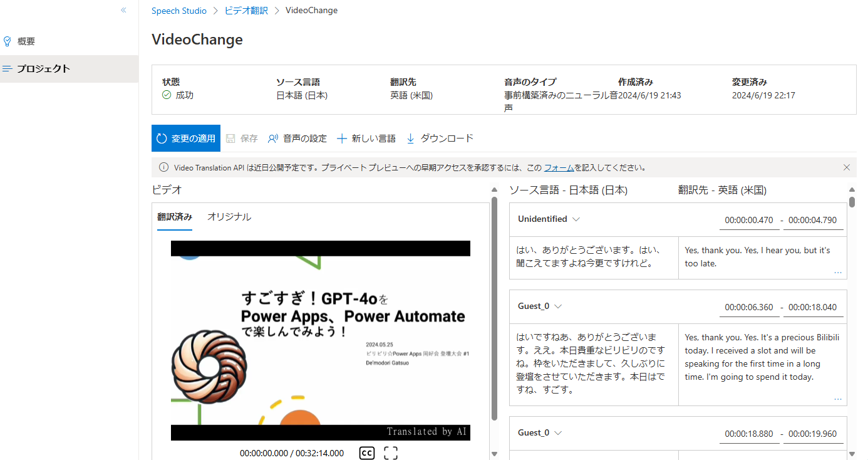Click the disabled 保存 save icon
This screenshot has width=868, height=460.
tap(232, 138)
